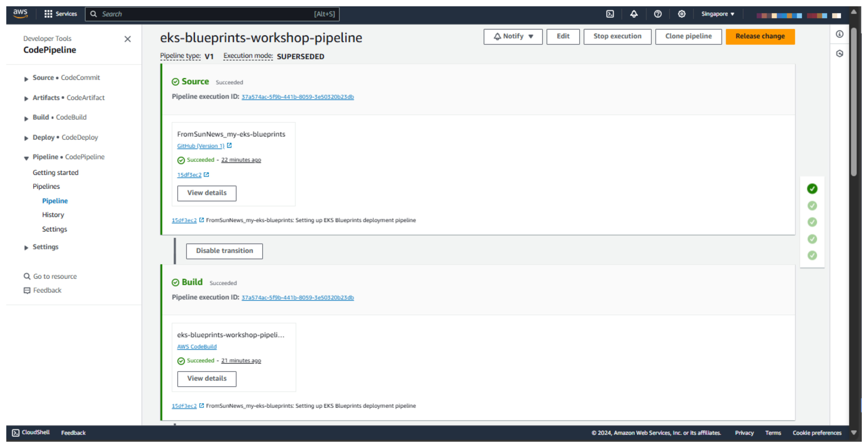This screenshot has width=868, height=448.
Task: Collapse the Pipeline CodePipeline section
Action: click(x=26, y=158)
